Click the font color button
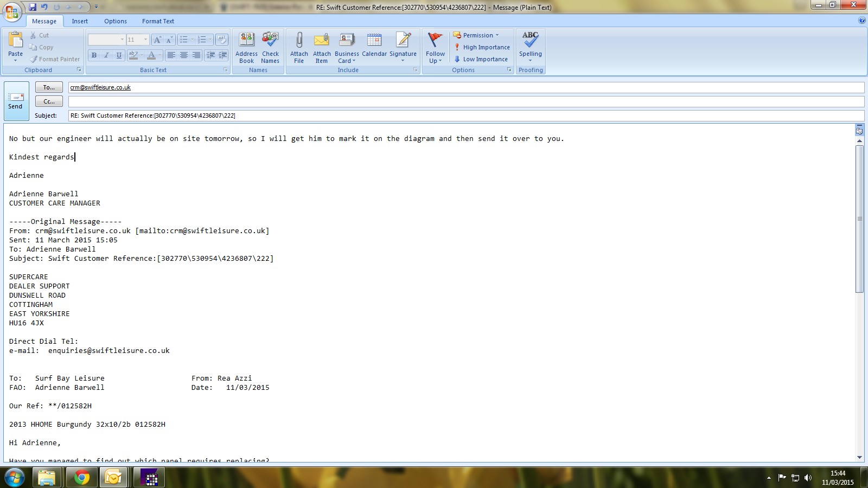Screen dimensions: 868x488 (151, 55)
